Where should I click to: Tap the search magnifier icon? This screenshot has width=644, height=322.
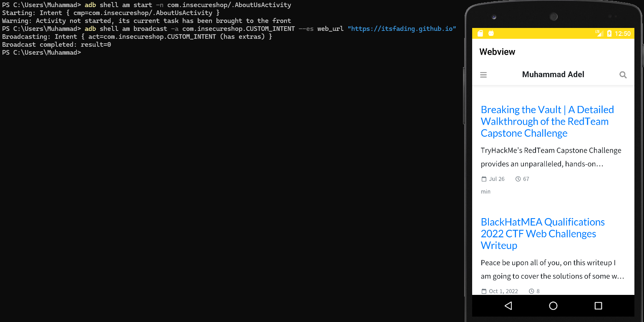click(623, 75)
